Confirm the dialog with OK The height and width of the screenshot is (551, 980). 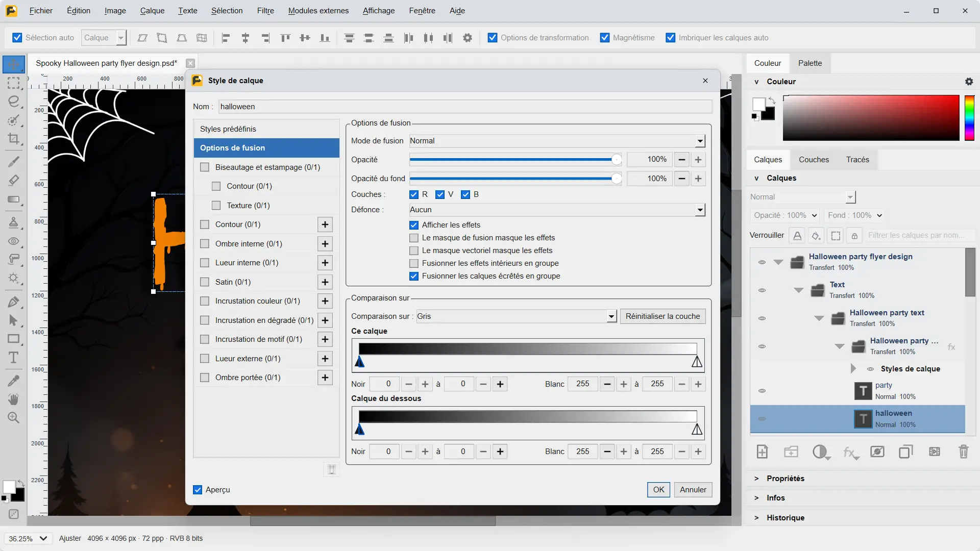[x=658, y=490]
